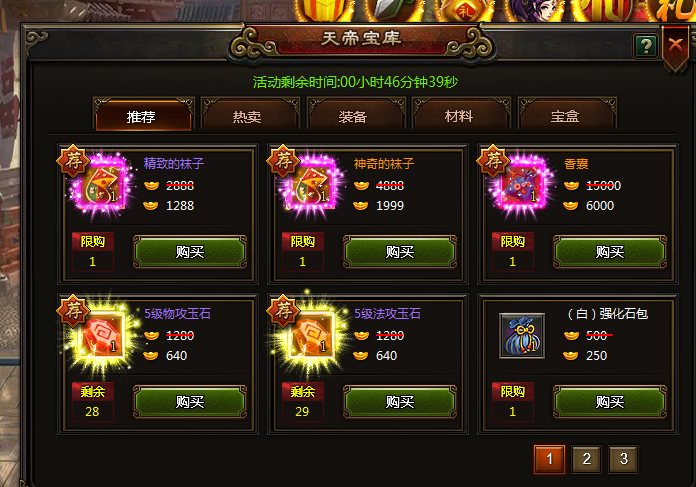Buy the 香囊 for 6000

pyautogui.click(x=610, y=252)
